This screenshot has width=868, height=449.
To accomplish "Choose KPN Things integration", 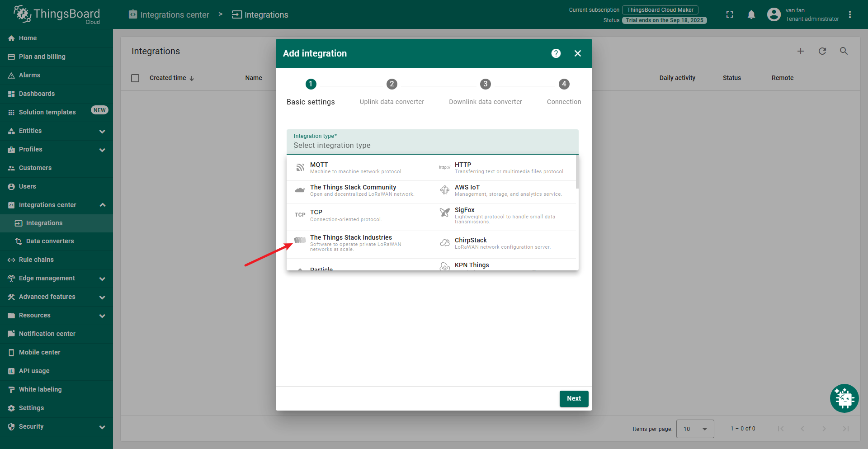I will (504, 265).
